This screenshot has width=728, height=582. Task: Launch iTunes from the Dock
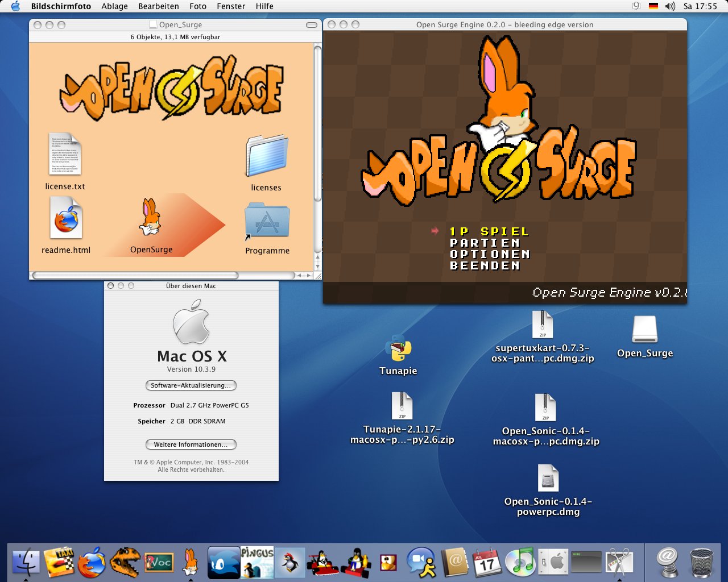pos(520,562)
